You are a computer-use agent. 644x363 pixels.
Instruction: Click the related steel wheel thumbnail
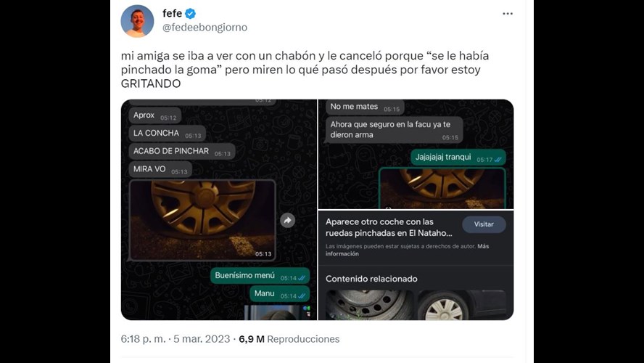pos(370,305)
